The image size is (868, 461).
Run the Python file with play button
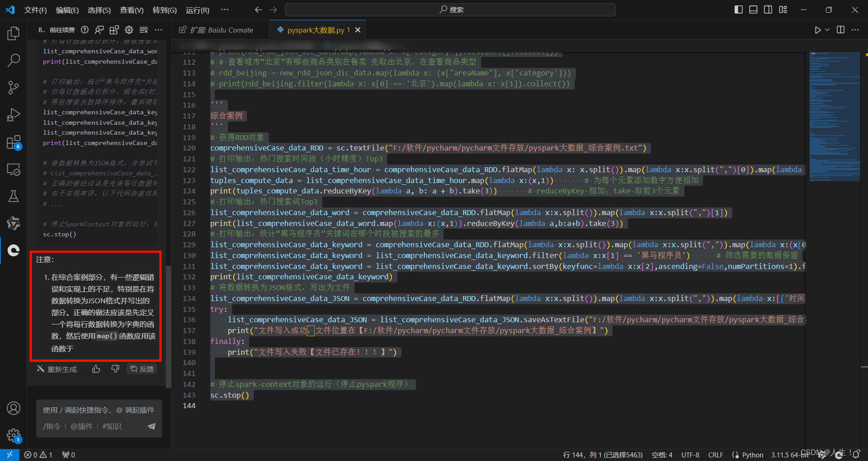coord(817,30)
